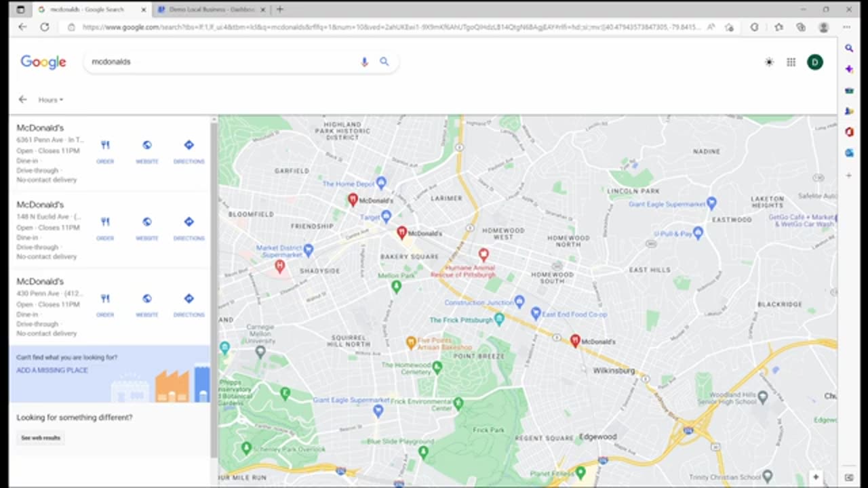Open the browser settings and more menu

coord(846,27)
